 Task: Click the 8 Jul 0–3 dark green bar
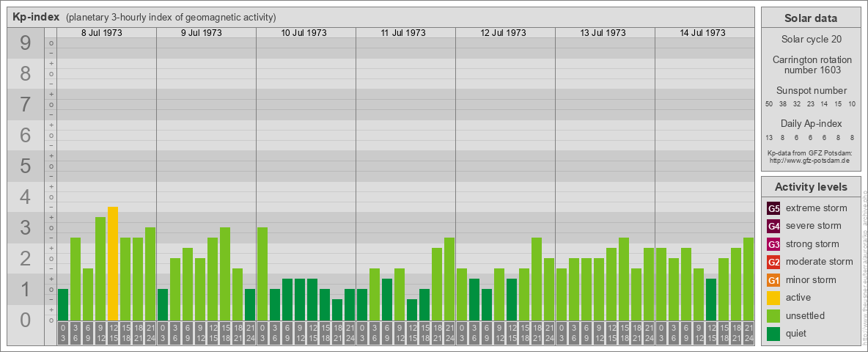(x=63, y=304)
